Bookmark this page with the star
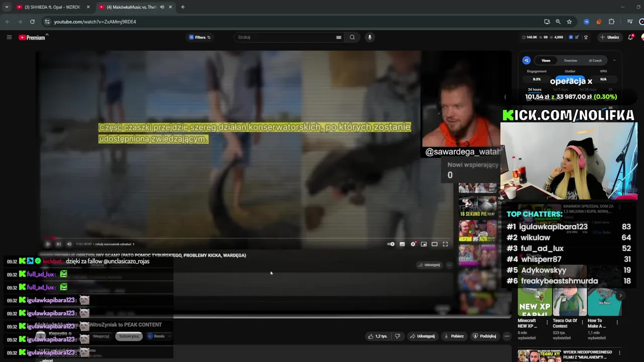 pyautogui.click(x=569, y=22)
